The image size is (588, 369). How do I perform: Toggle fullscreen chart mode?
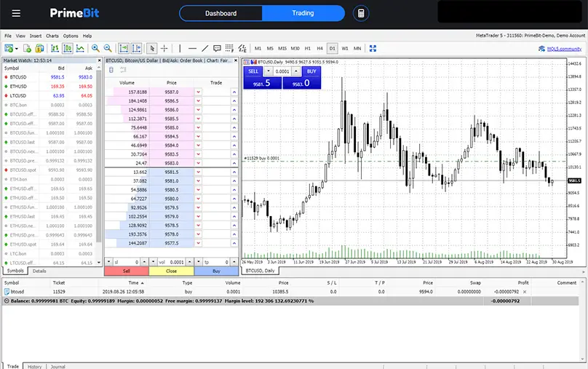(373, 48)
